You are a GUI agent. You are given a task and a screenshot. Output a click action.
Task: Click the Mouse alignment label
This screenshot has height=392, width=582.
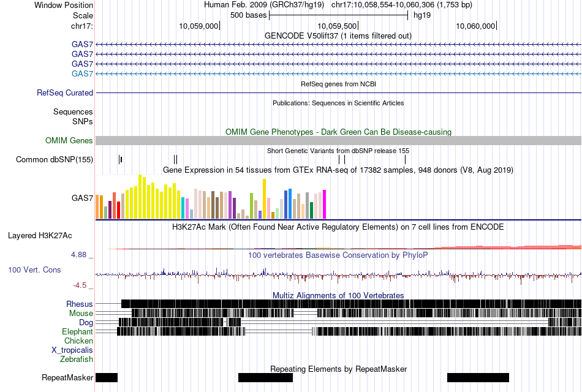(x=81, y=314)
